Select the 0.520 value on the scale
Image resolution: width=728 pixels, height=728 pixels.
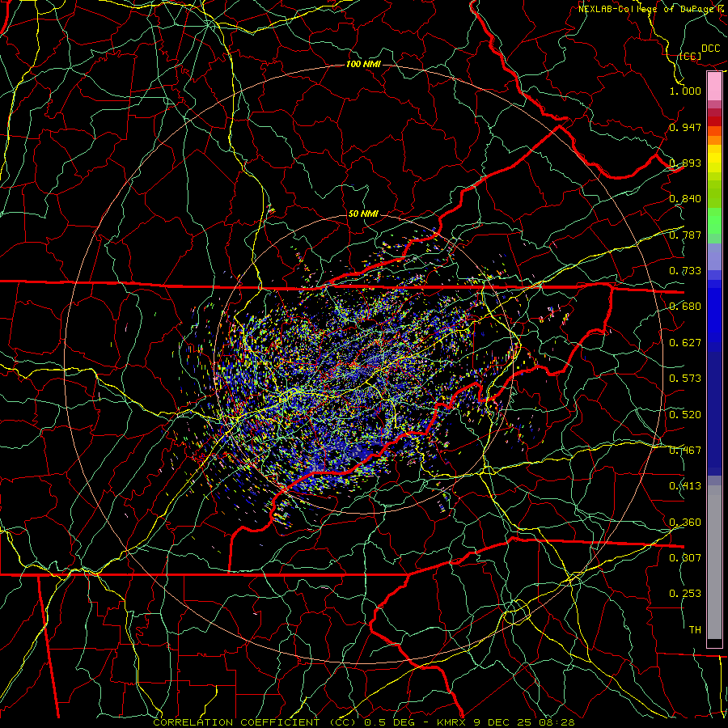click(x=685, y=415)
